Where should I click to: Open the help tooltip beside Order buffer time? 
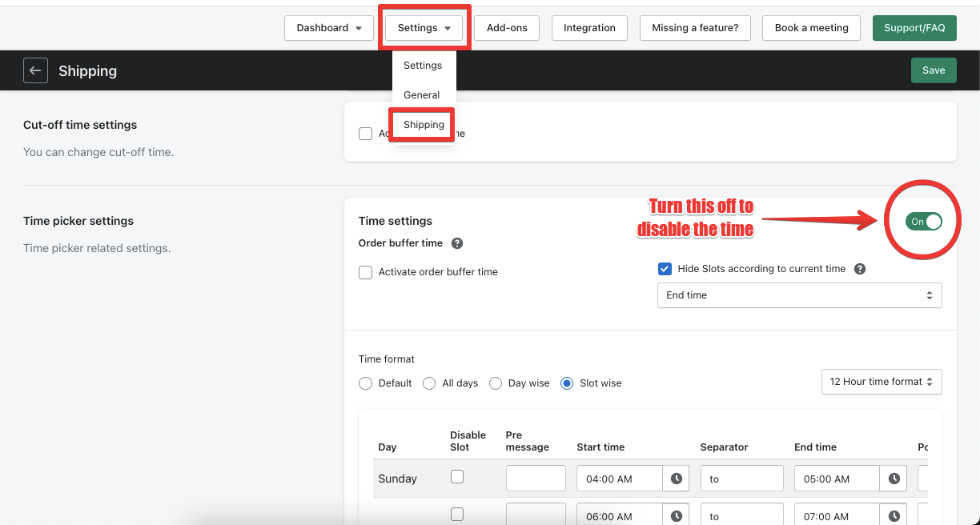click(456, 243)
